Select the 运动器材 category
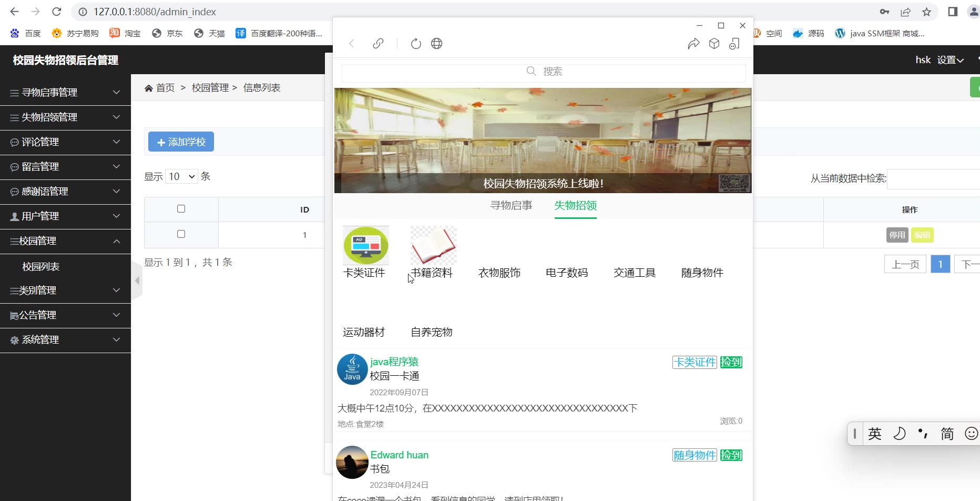 364,332
